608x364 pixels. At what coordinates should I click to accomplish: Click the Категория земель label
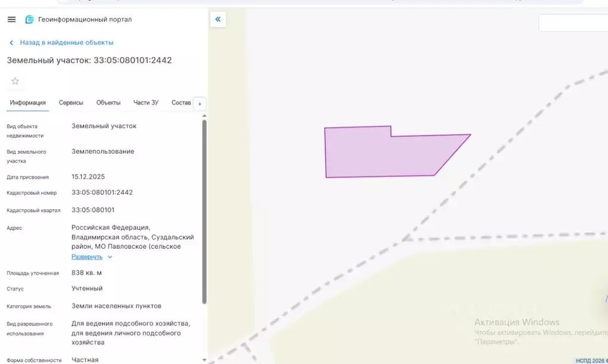(x=29, y=306)
